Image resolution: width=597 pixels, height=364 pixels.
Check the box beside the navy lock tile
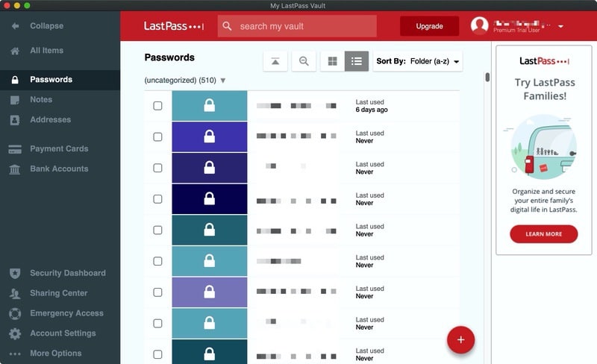click(157, 199)
